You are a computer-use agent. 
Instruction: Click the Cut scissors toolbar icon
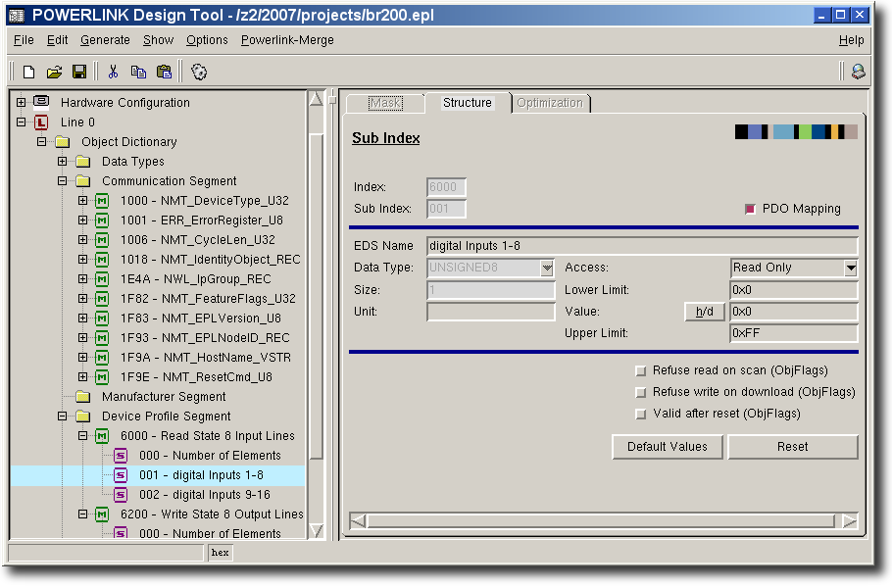tap(113, 72)
